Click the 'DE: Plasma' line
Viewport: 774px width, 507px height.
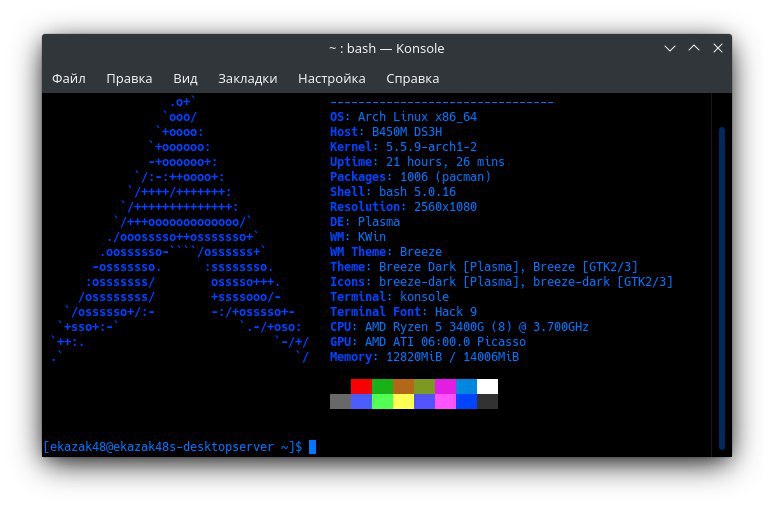click(x=365, y=222)
